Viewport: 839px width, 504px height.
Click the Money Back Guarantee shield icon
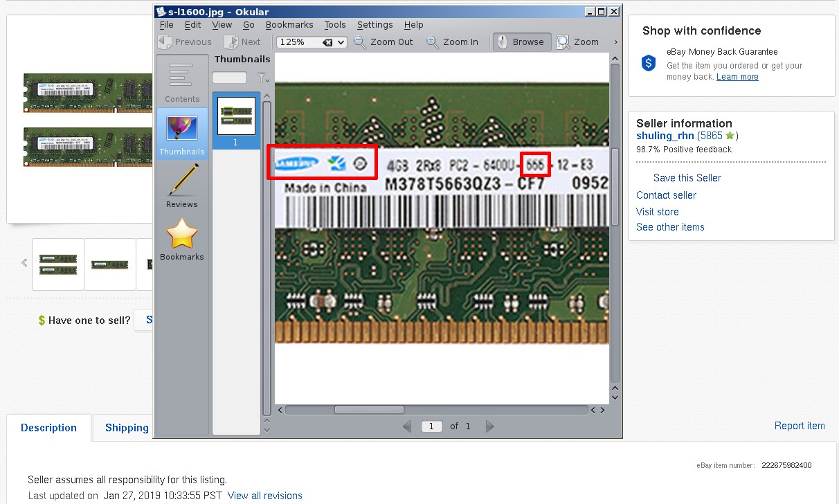[x=649, y=63]
